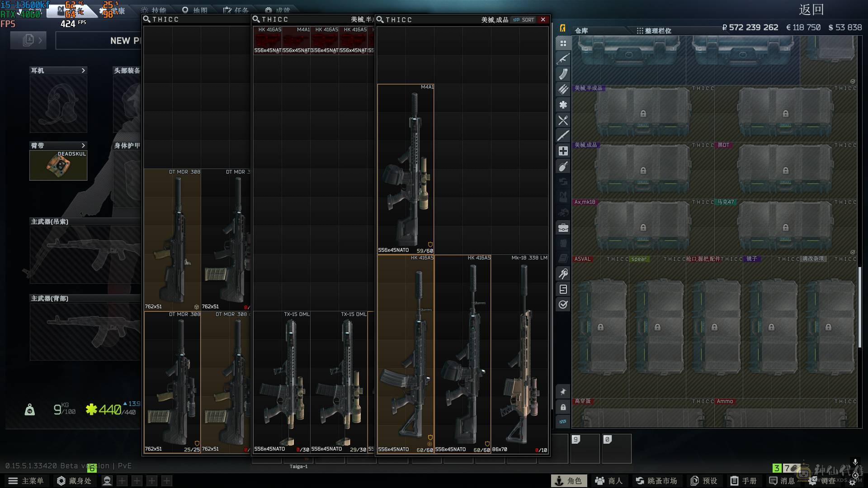Select the TX-15 DML with 0/30 ammo
Image resolution: width=868 pixels, height=488 pixels.
point(282,382)
